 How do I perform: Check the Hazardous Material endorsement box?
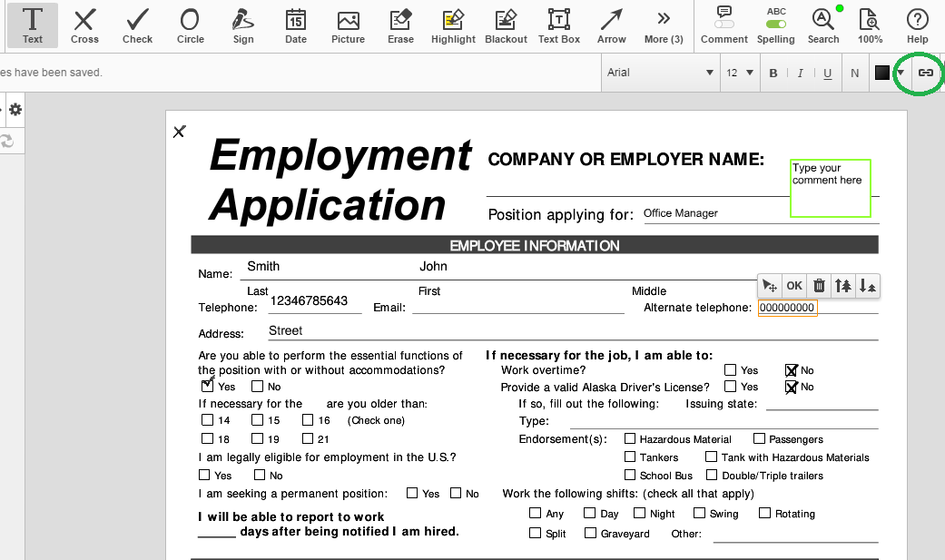click(630, 438)
